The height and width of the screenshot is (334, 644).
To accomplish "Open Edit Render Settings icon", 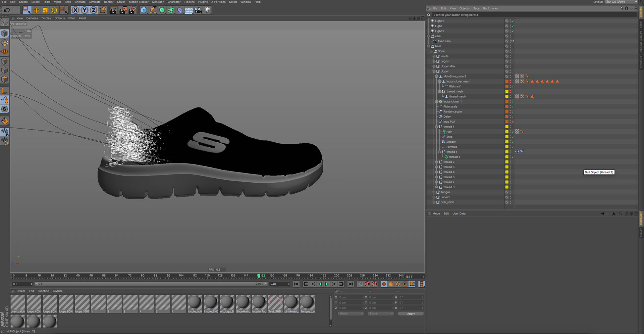I will 132,10.
